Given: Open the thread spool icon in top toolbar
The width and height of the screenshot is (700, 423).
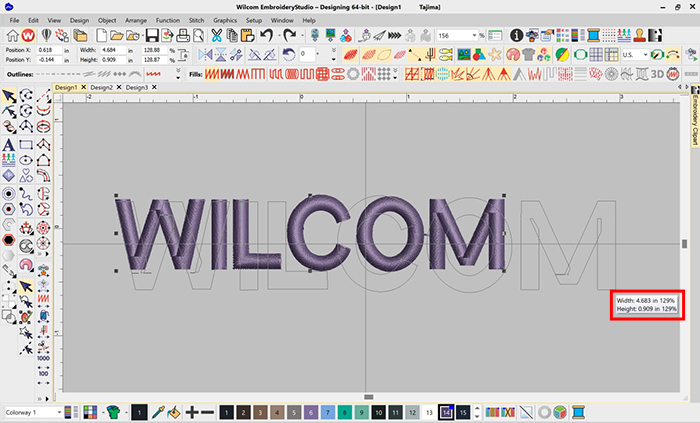Looking at the screenshot, I should point(593,35).
